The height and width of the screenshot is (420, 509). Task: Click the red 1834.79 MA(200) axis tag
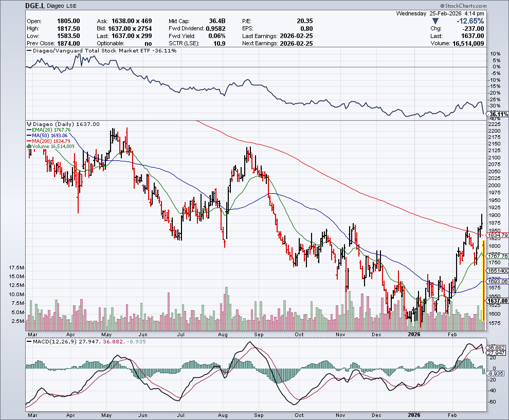tap(497, 235)
